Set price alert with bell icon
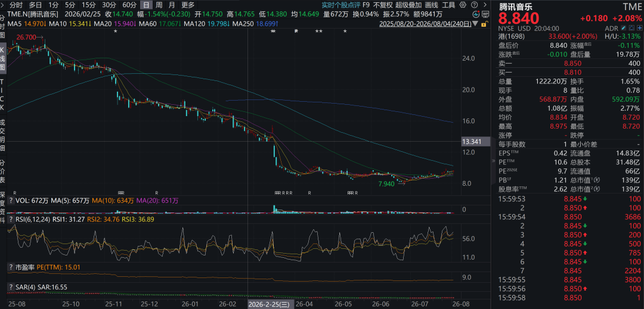The height and width of the screenshot is (309, 644). [x=631, y=28]
